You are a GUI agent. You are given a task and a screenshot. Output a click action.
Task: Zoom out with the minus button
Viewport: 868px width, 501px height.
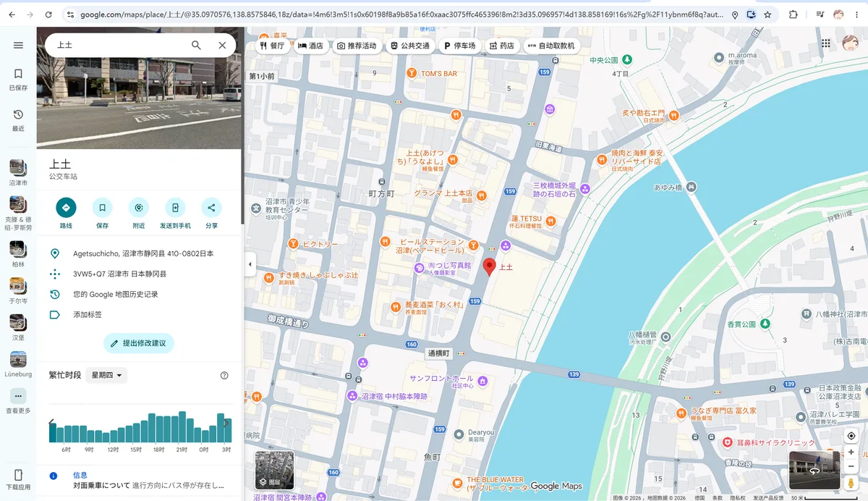pyautogui.click(x=851, y=466)
